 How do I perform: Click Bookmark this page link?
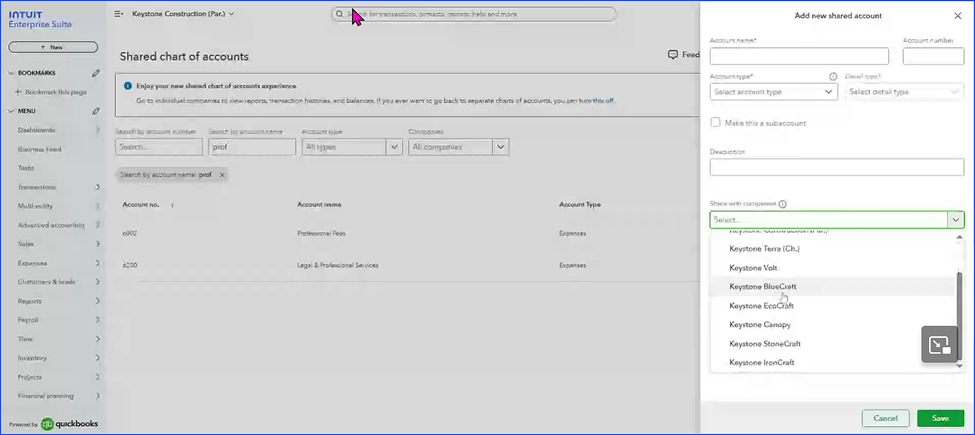click(56, 92)
